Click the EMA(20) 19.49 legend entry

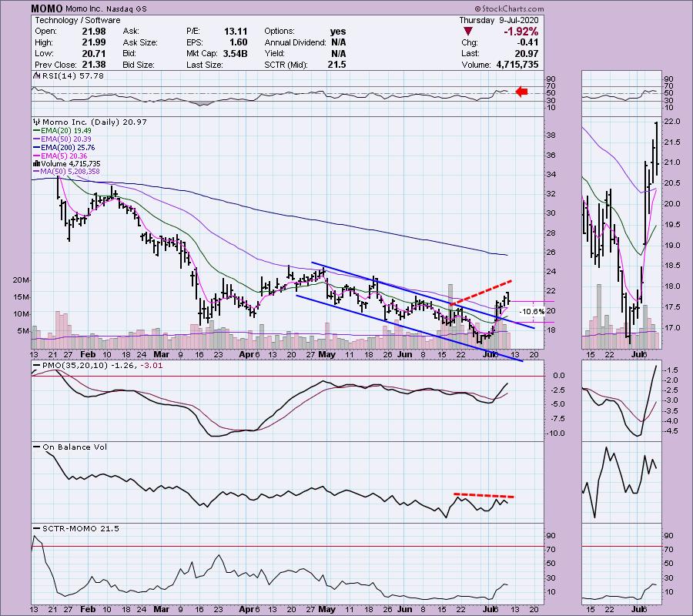point(66,131)
